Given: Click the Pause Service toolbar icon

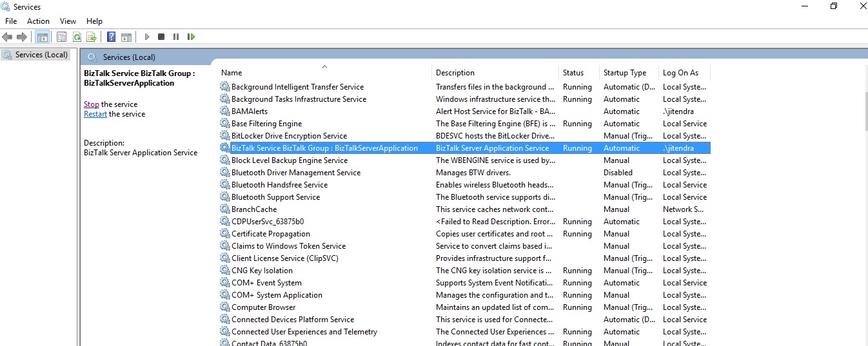Looking at the screenshot, I should tap(176, 37).
